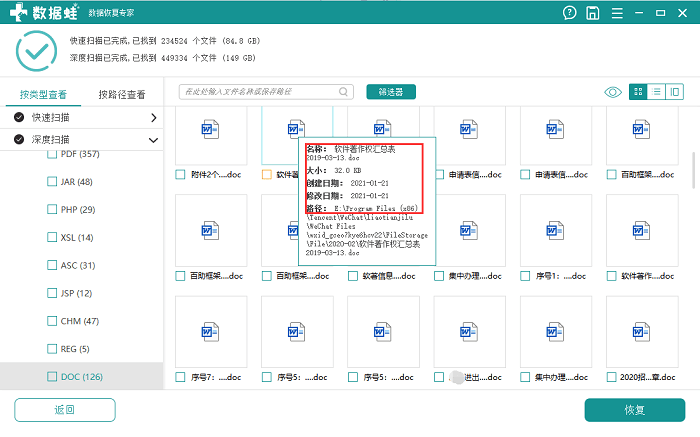Click the Word icon of 2020招...章.doc
The image size is (700, 437).
point(641,332)
